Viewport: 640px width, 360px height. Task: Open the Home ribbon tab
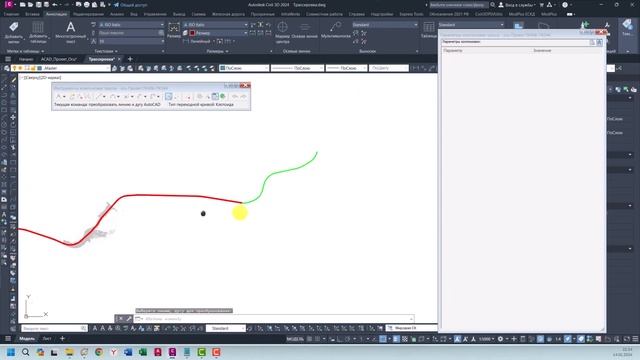pyautogui.click(x=11, y=14)
